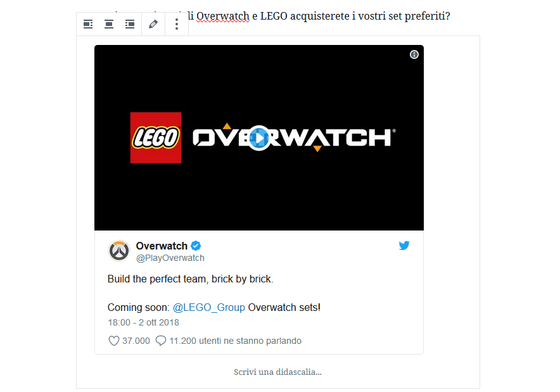Click the Twitter bird logo
Viewport: 560px width, 392px height.
(404, 245)
